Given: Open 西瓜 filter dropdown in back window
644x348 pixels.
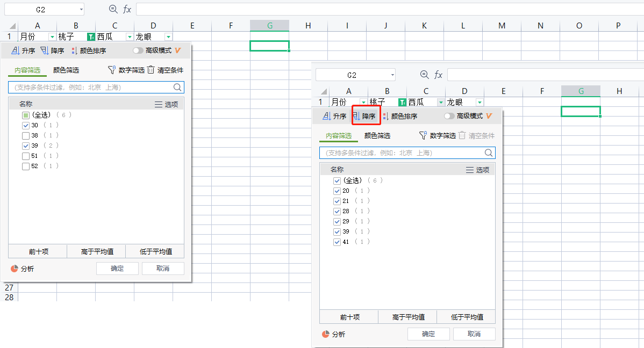Looking at the screenshot, I should [130, 37].
